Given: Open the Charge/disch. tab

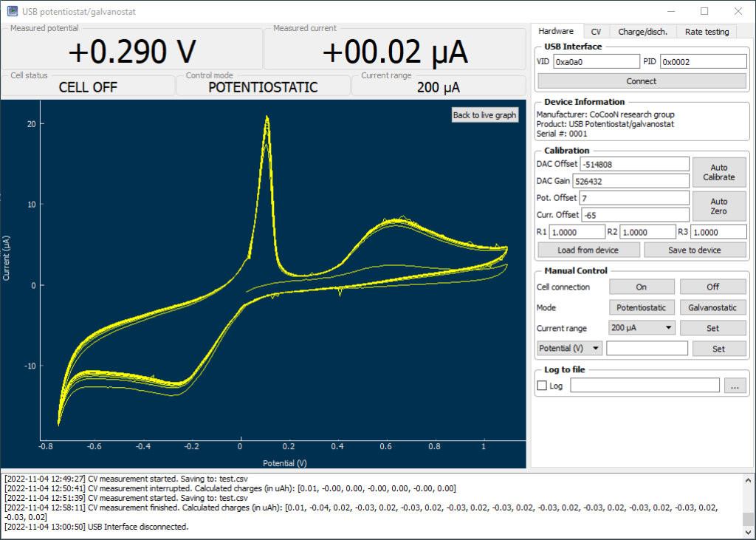Looking at the screenshot, I should pos(642,31).
